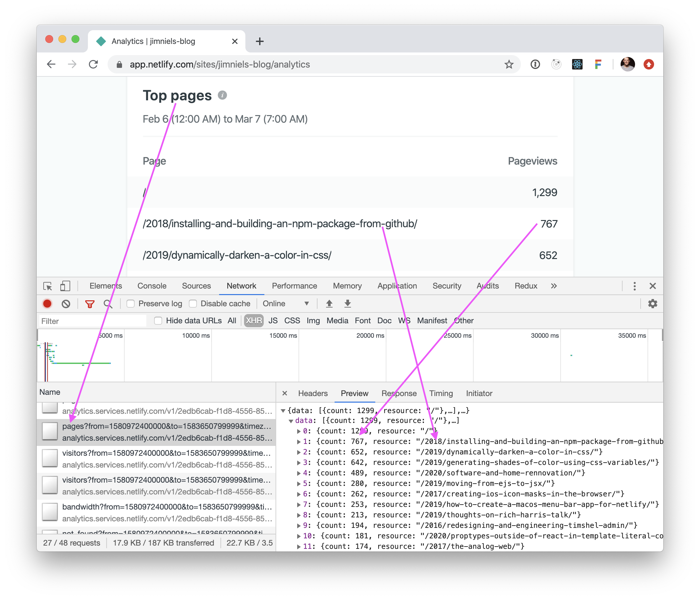Activate the inspect element picker icon
The height and width of the screenshot is (600, 700).
(48, 286)
